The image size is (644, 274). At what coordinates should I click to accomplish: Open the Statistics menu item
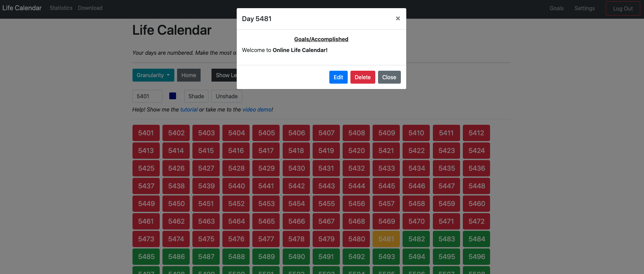pos(61,8)
